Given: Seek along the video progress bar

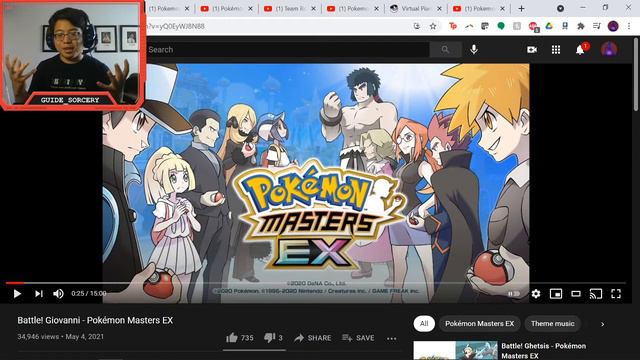Looking at the screenshot, I should (x=316, y=282).
